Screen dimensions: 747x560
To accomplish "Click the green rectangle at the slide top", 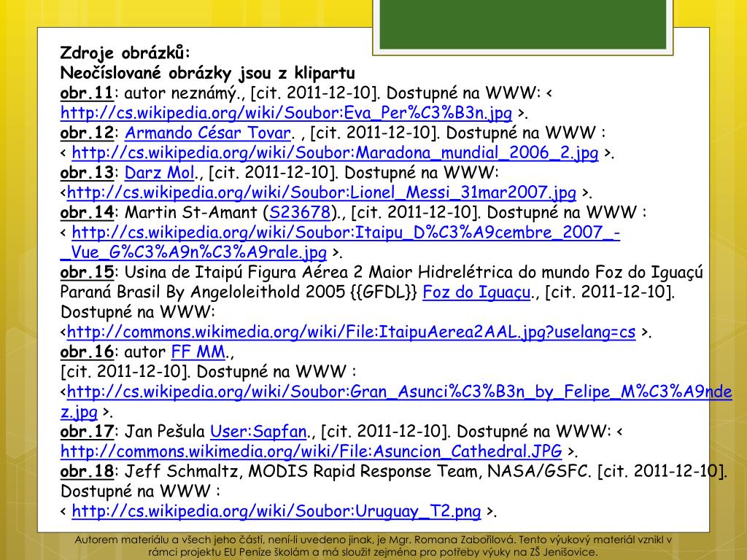I will click(522, 24).
